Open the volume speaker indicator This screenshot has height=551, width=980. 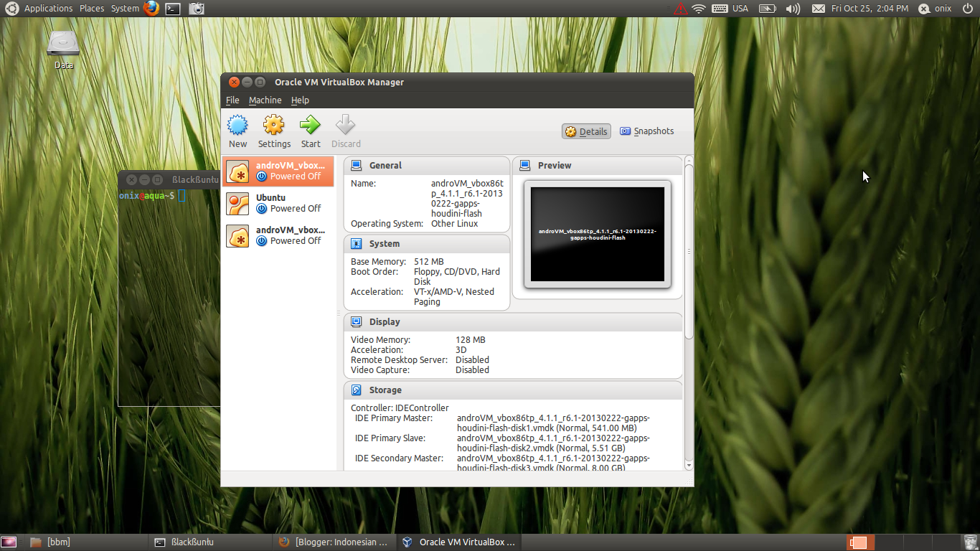pos(793,9)
